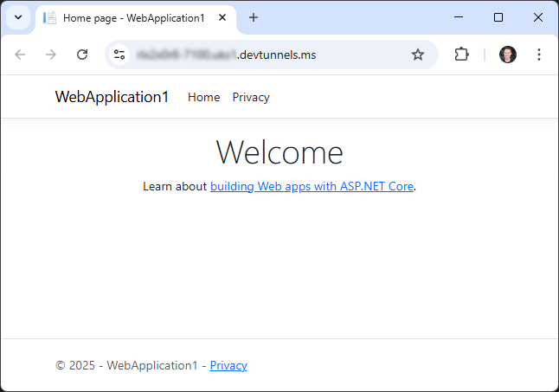Maximize the browser window
559x392 pixels.
pyautogui.click(x=498, y=17)
